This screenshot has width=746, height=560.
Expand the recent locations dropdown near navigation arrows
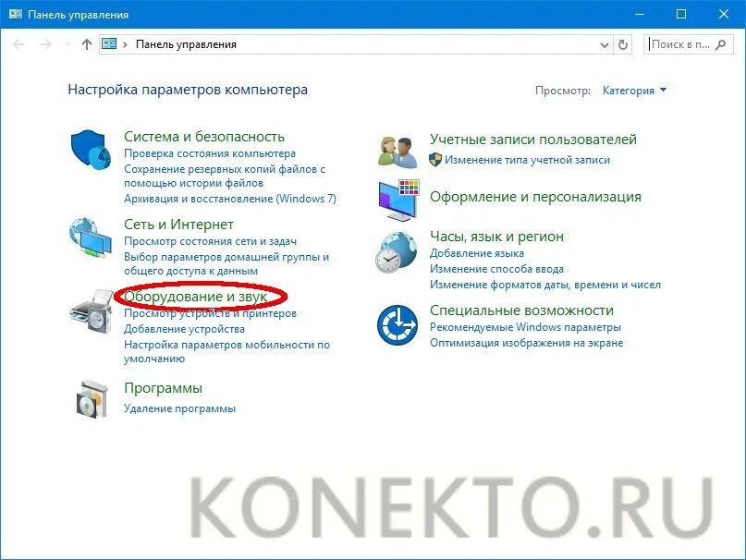[67, 44]
